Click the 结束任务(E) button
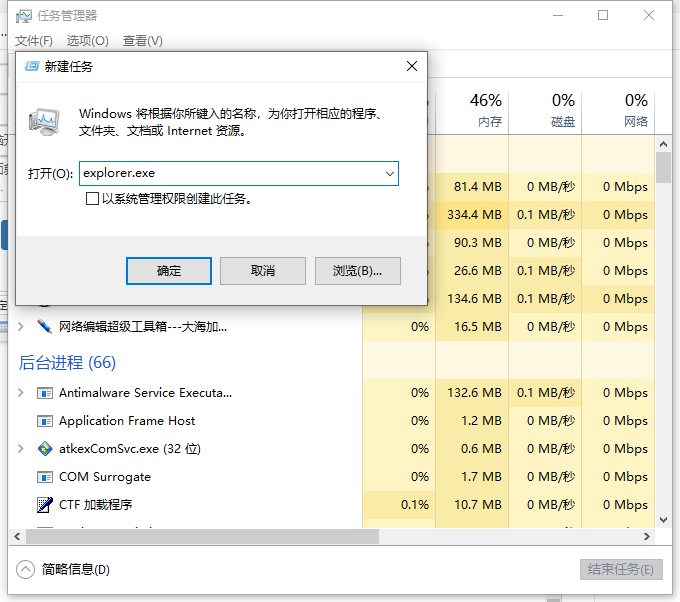This screenshot has height=602, width=680. coord(621,569)
